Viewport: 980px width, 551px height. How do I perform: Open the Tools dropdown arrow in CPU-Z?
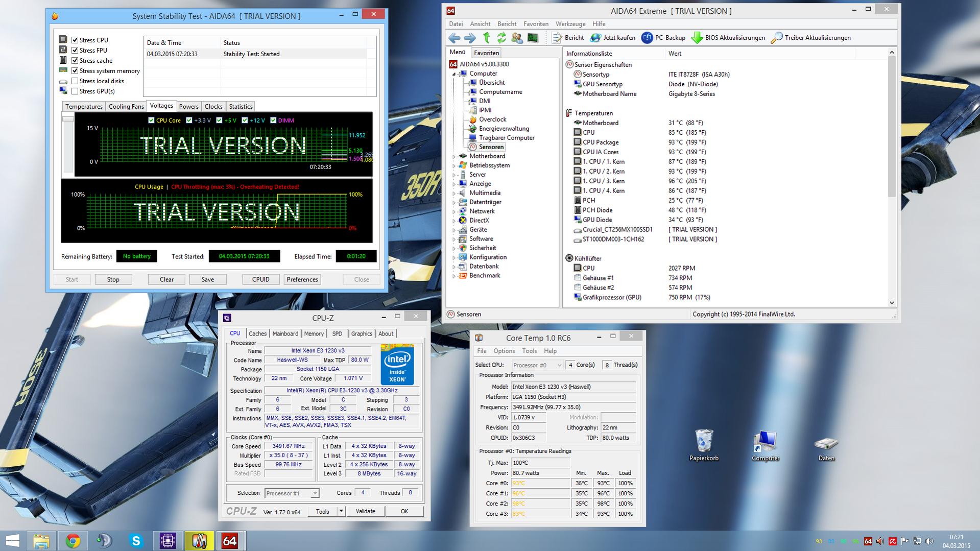point(341,511)
